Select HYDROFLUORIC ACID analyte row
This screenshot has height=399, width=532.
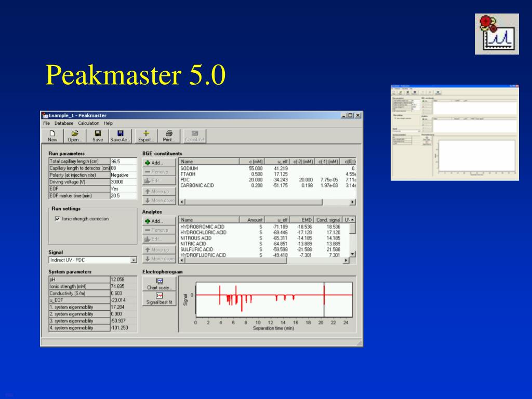(x=264, y=255)
